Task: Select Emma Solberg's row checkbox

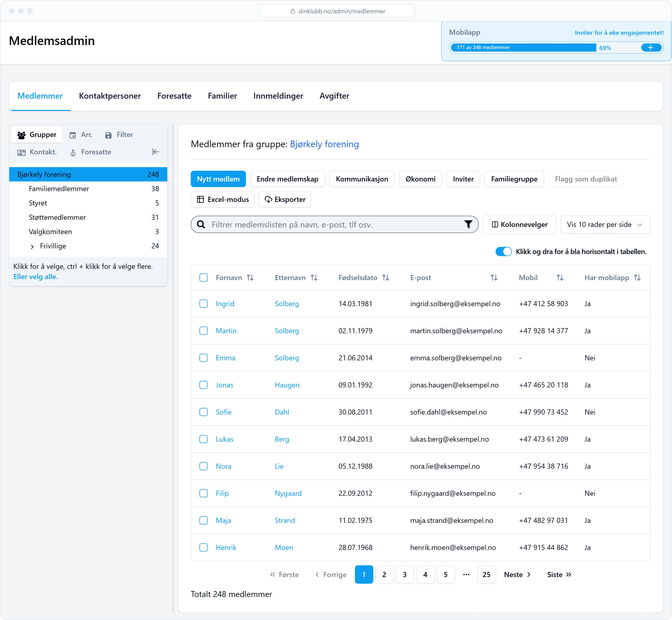Action: [203, 358]
